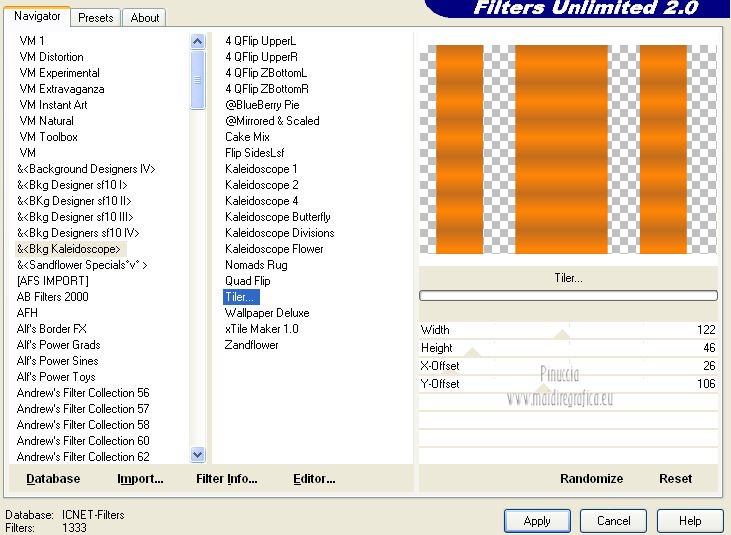Choose @BlueBerry Pie filter
Screen dimensions: 731x535
(262, 105)
